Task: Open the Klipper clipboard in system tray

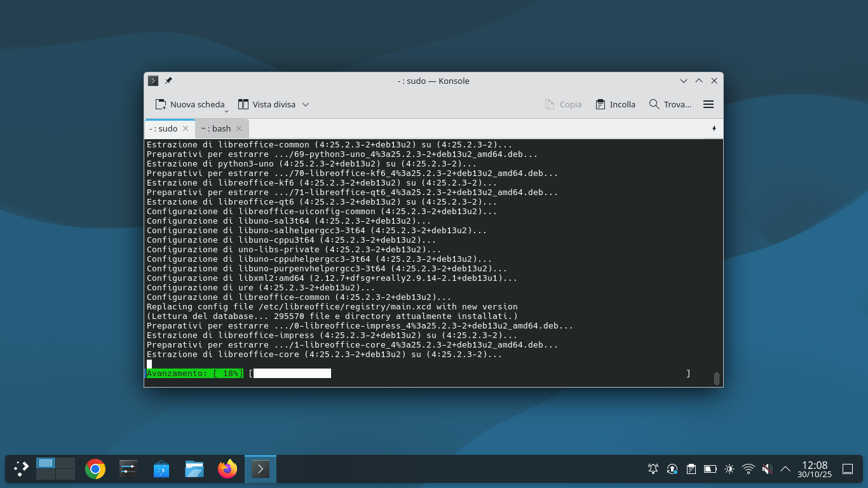Action: coord(691,468)
